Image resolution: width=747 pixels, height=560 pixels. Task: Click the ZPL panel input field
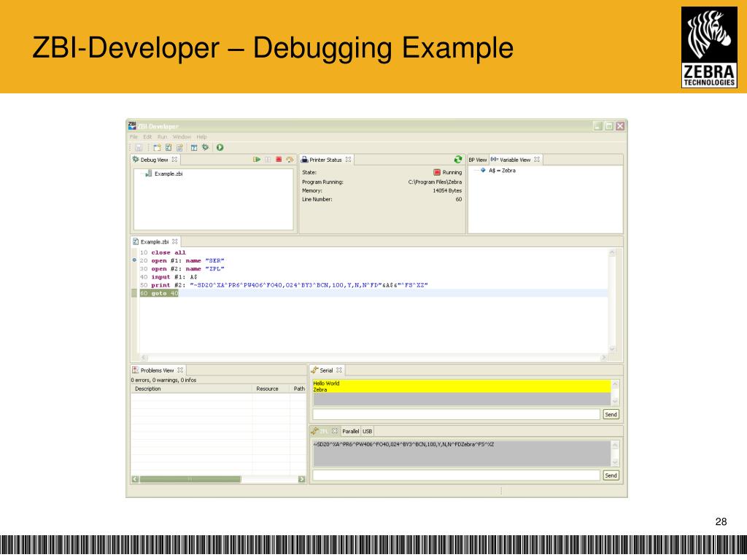tap(457, 475)
